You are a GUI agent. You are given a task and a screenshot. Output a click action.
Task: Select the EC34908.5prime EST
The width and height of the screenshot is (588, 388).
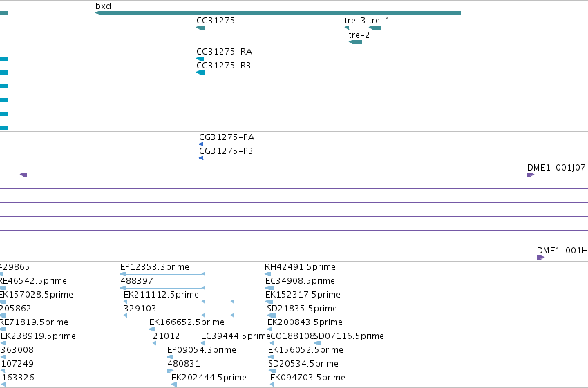pyautogui.click(x=269, y=288)
